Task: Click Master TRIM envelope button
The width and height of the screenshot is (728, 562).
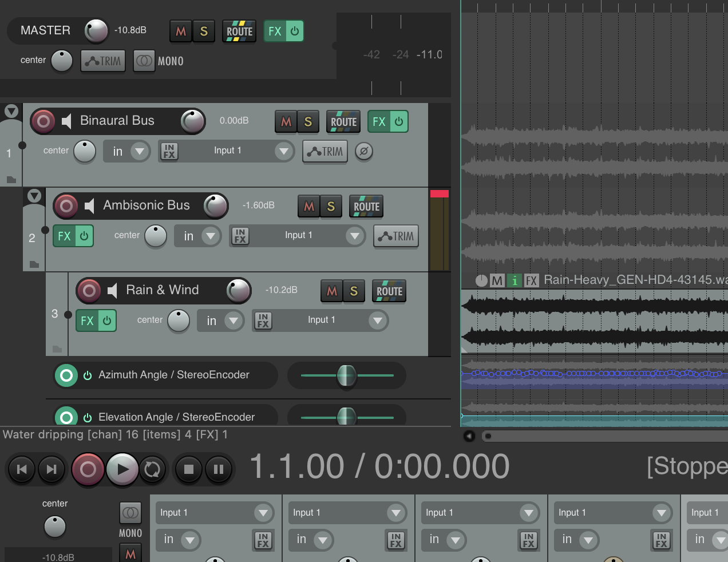Action: [x=103, y=61]
